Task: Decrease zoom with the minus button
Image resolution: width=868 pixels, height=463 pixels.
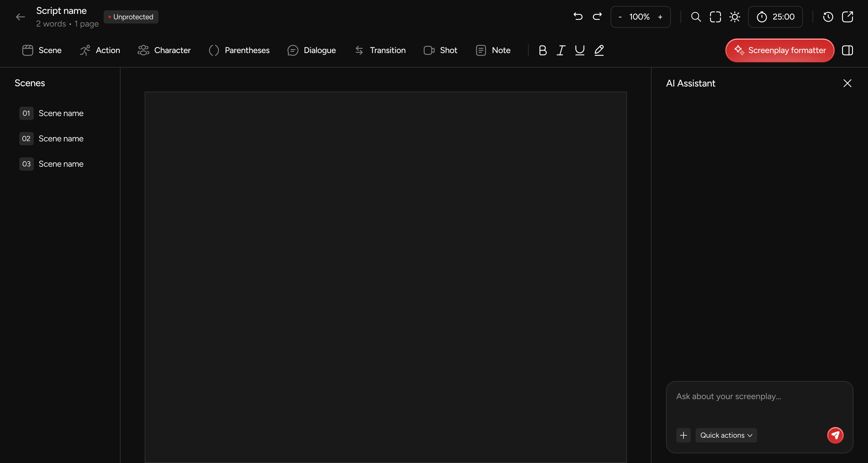Action: tap(620, 17)
